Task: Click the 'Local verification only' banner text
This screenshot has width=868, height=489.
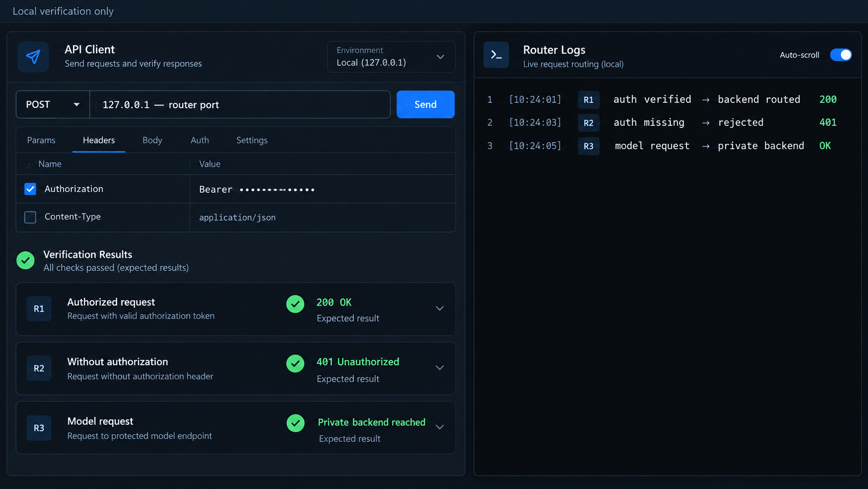Action: coord(63,11)
